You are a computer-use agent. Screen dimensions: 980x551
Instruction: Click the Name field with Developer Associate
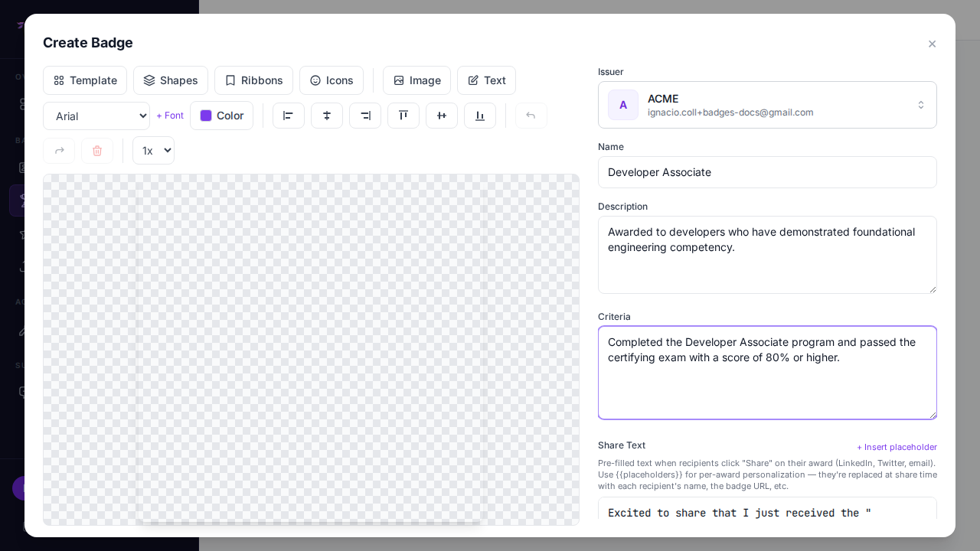tap(767, 172)
